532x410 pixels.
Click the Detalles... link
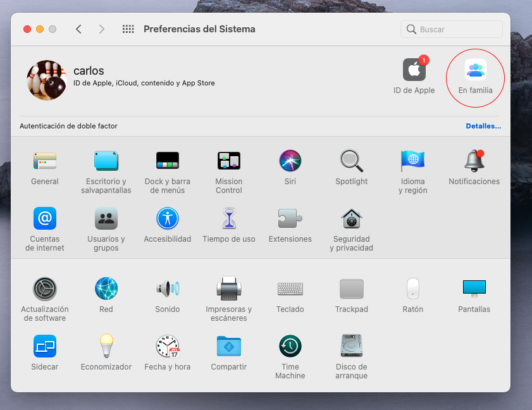483,126
